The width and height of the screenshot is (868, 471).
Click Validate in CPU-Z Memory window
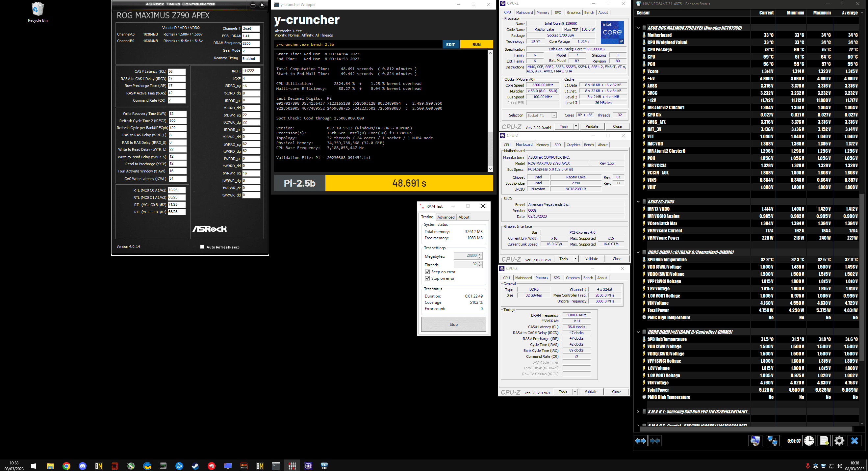591,392
